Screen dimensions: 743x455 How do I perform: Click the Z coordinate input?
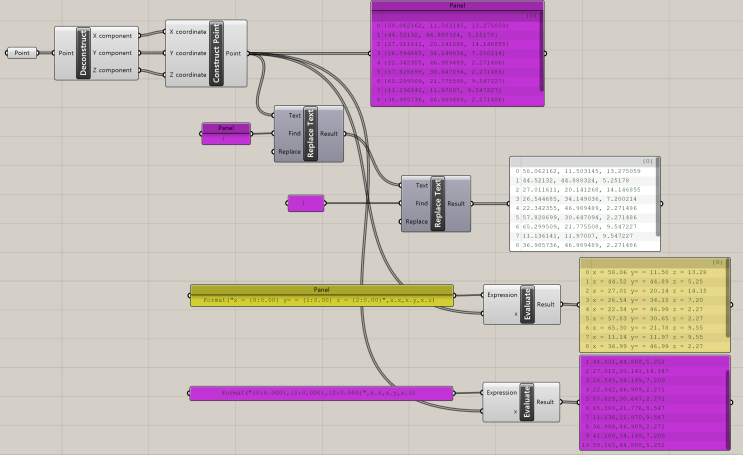point(188,74)
